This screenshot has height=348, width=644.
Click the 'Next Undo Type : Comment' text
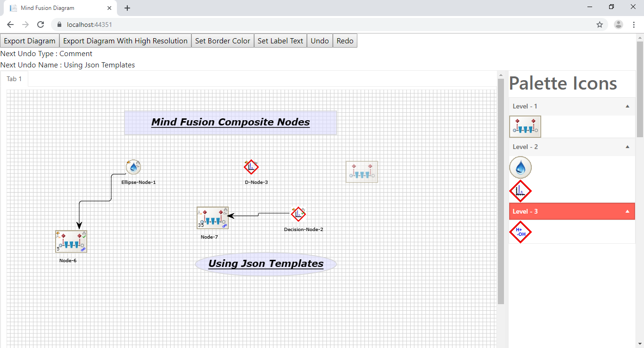coord(46,54)
